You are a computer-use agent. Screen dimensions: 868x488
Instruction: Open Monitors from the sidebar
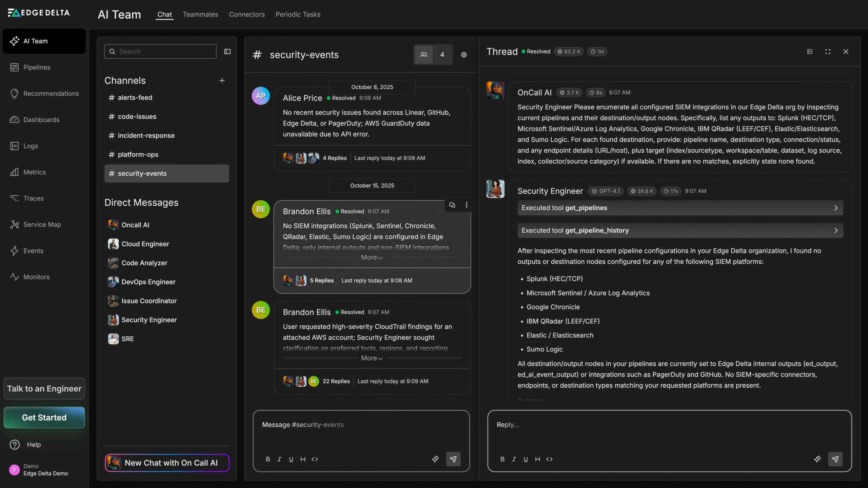tap(36, 277)
